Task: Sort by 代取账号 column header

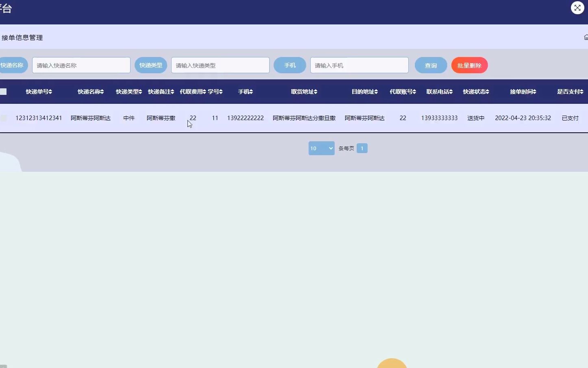Action: [x=403, y=92]
